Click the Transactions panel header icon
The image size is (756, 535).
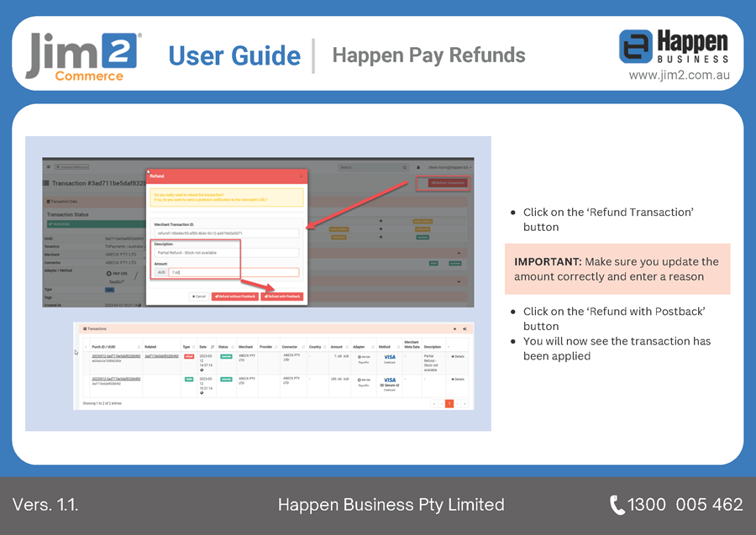tap(85, 328)
